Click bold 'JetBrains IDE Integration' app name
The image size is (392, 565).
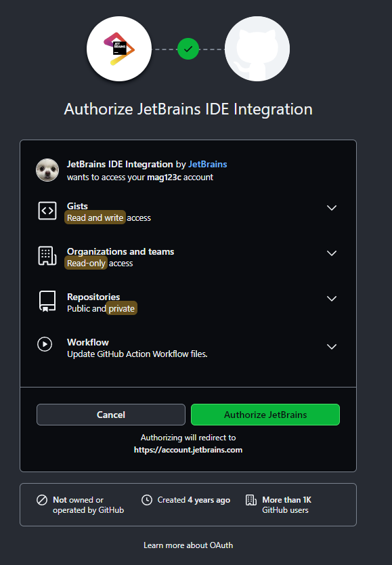click(120, 165)
